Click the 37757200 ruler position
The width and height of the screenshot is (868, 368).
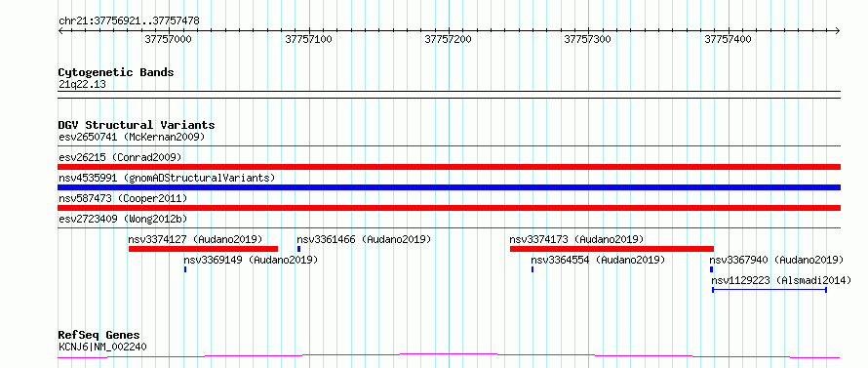click(448, 39)
